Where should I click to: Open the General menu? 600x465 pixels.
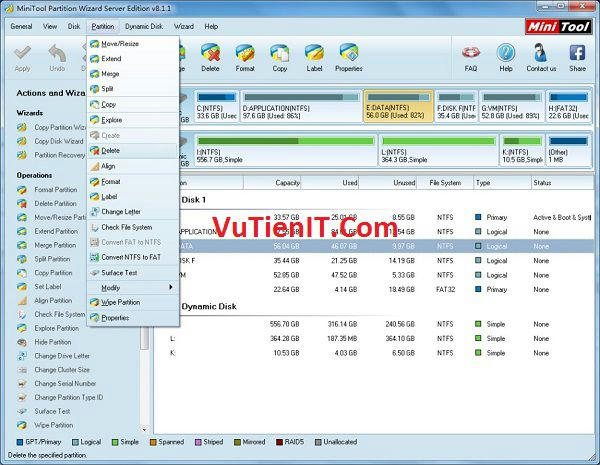tap(21, 26)
